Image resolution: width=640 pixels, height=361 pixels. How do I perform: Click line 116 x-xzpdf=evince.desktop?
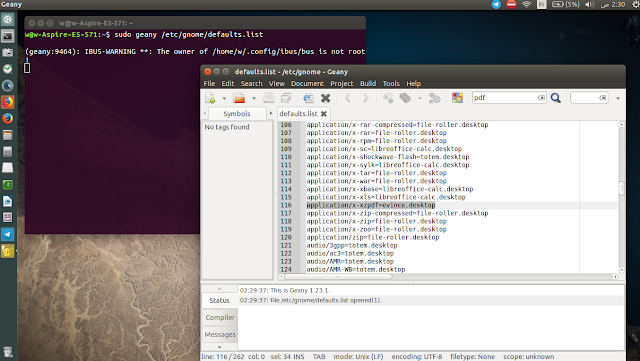click(x=371, y=205)
